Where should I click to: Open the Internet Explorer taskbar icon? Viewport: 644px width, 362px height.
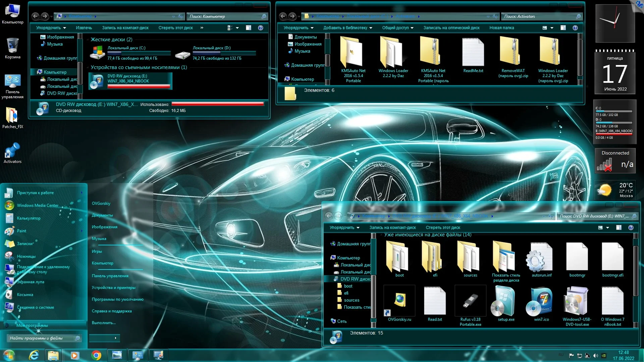click(x=34, y=355)
